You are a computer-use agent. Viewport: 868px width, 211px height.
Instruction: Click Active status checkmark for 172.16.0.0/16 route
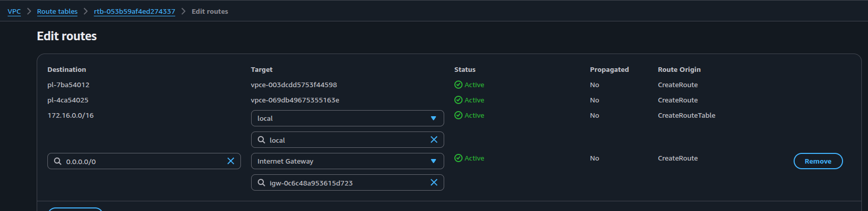(x=458, y=115)
